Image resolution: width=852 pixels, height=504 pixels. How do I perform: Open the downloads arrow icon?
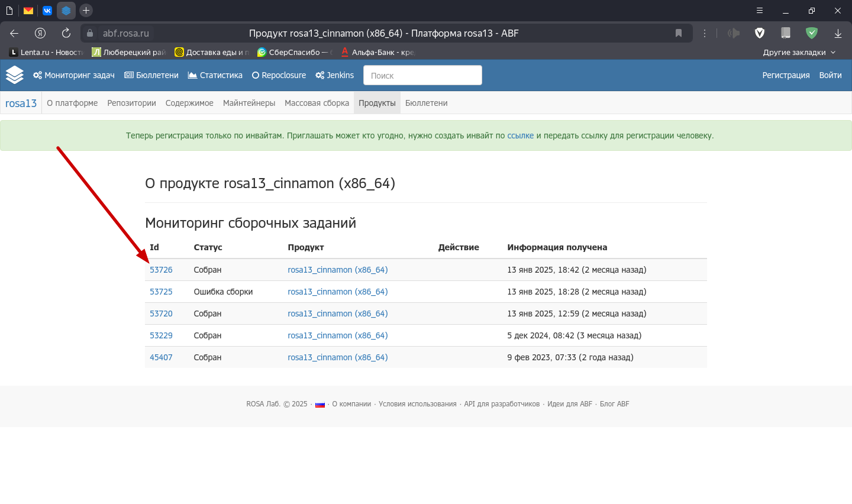(x=838, y=33)
